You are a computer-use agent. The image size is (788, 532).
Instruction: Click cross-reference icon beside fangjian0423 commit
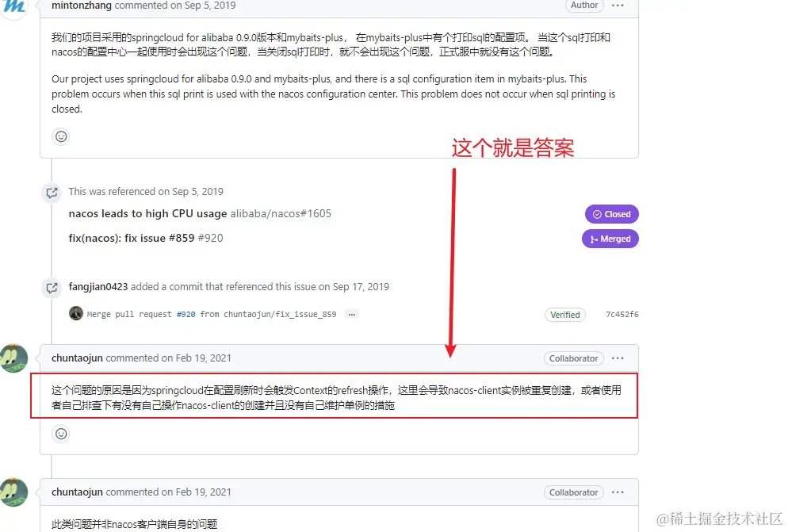point(52,288)
